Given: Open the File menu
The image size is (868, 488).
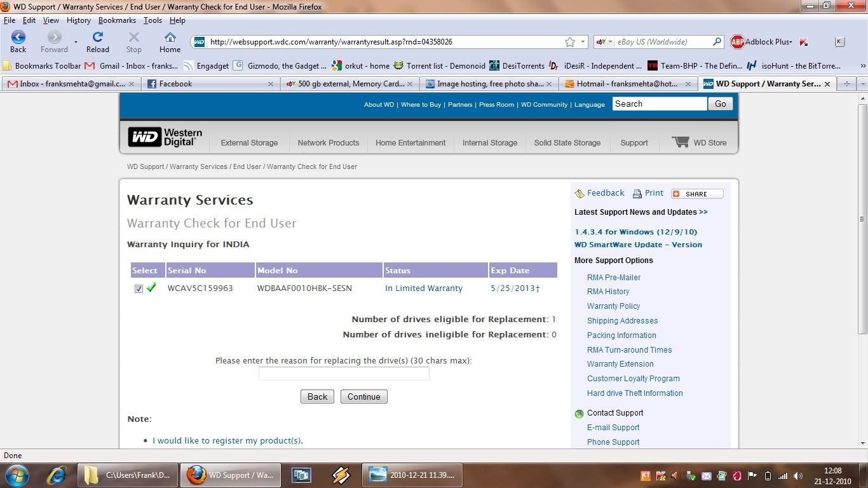Looking at the screenshot, I should point(9,20).
